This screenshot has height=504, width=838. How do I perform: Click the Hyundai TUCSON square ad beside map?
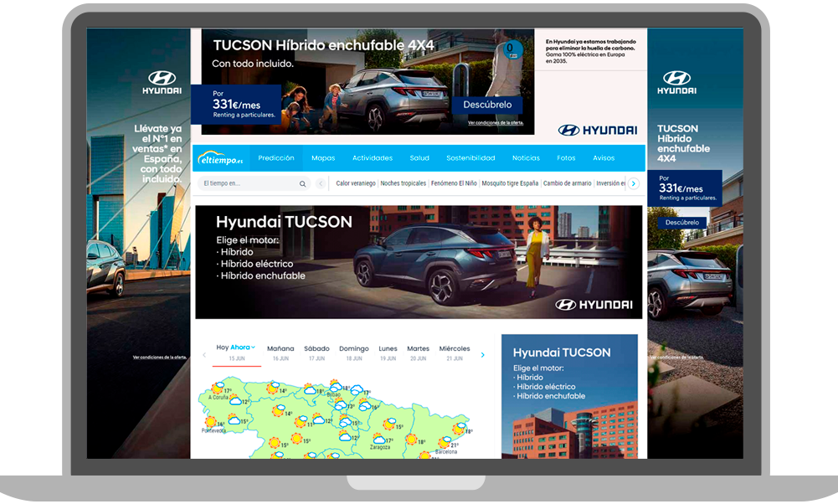click(569, 396)
